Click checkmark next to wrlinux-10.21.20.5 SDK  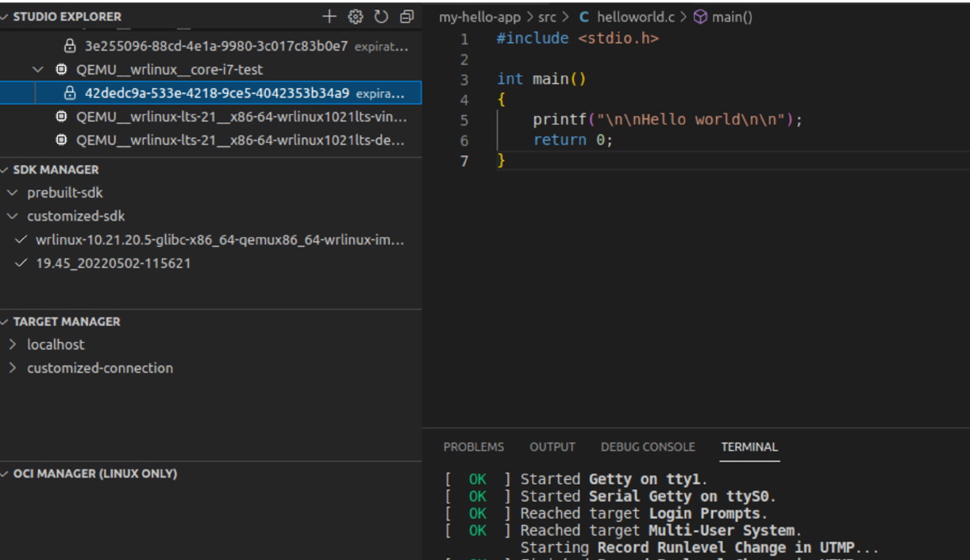(x=21, y=240)
